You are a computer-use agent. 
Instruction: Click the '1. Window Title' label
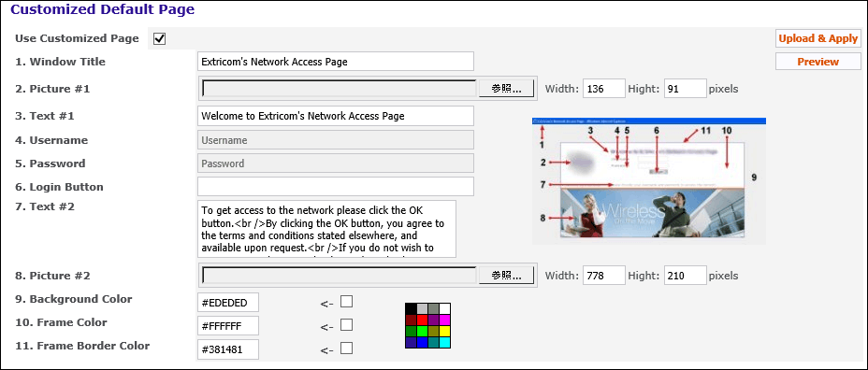point(60,62)
